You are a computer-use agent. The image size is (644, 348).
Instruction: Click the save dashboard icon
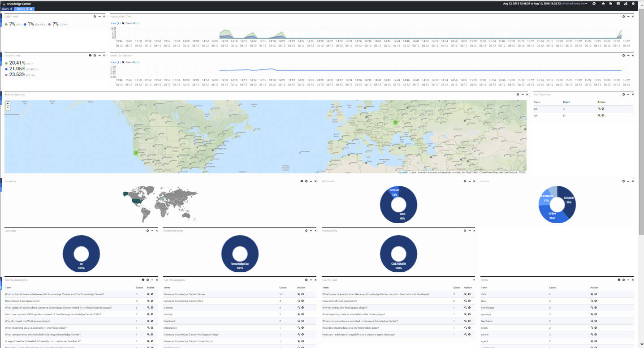(x=618, y=4)
